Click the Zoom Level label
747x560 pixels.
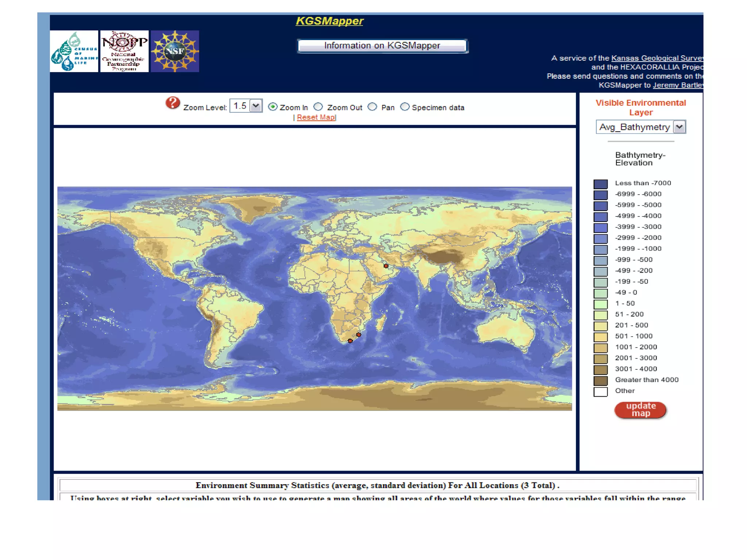(x=205, y=108)
